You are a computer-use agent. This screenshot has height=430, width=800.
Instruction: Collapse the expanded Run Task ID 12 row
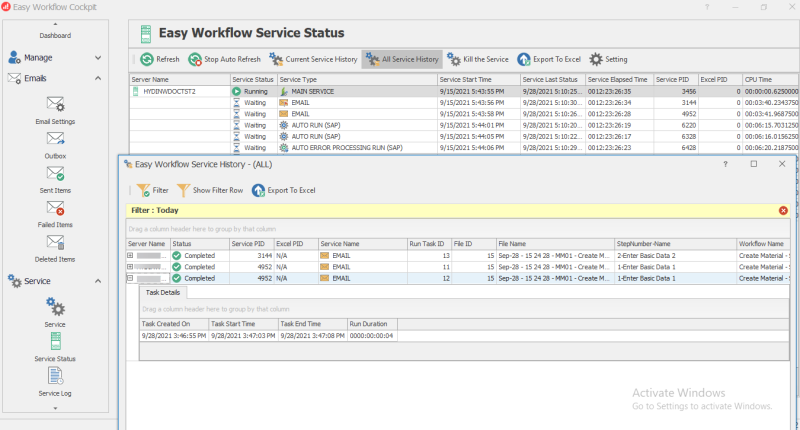pyautogui.click(x=130, y=278)
